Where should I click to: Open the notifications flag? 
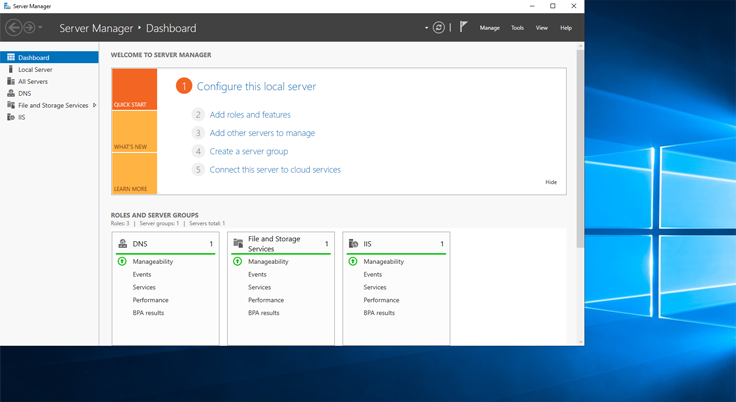pyautogui.click(x=463, y=27)
